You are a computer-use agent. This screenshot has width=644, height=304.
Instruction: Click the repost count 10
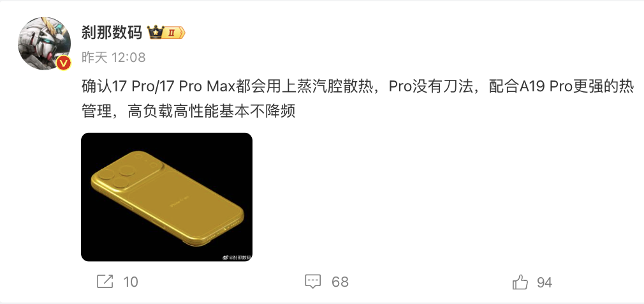click(131, 282)
